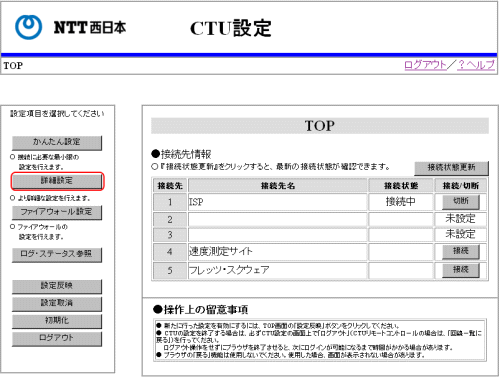This screenshot has width=500, height=377.
Task: Click the 接続先 column header
Action: click(170, 185)
